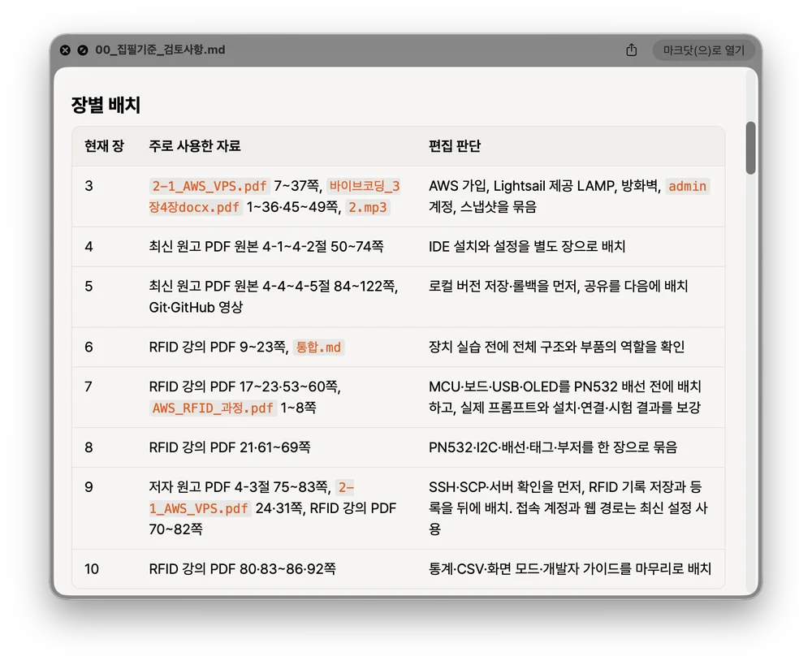Screen dimensions: 812x665
Task: Click the inline code '통합.md'
Action: coord(318,347)
